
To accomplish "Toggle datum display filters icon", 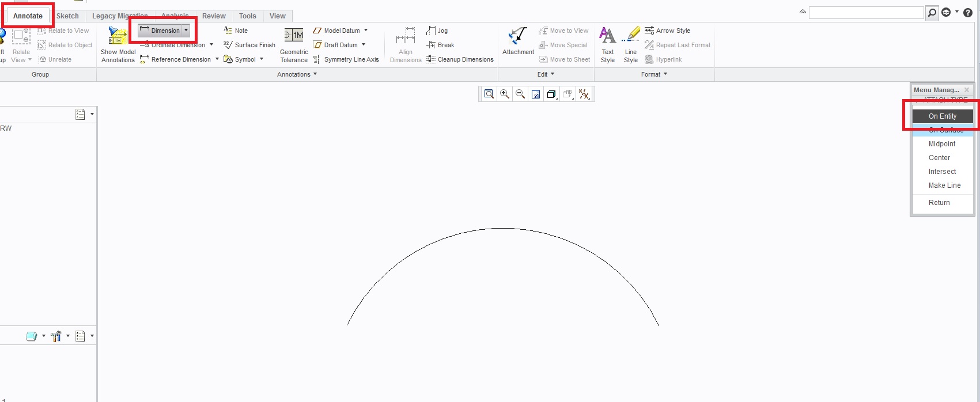I will 584,94.
